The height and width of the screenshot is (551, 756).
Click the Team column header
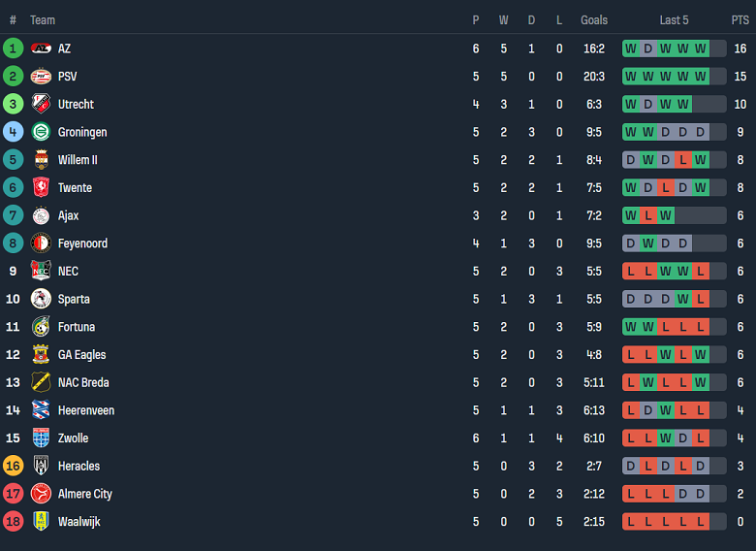pos(43,20)
